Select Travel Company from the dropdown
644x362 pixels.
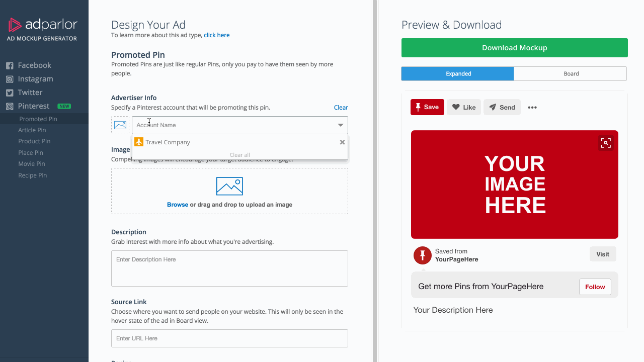(168, 142)
